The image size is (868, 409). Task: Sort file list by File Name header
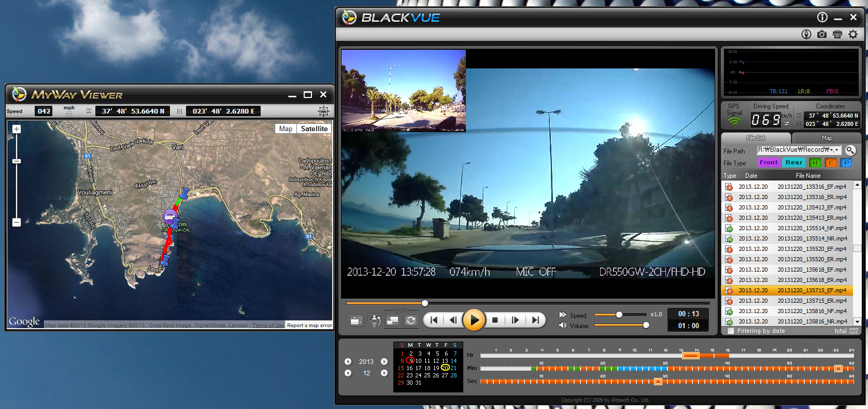point(808,176)
